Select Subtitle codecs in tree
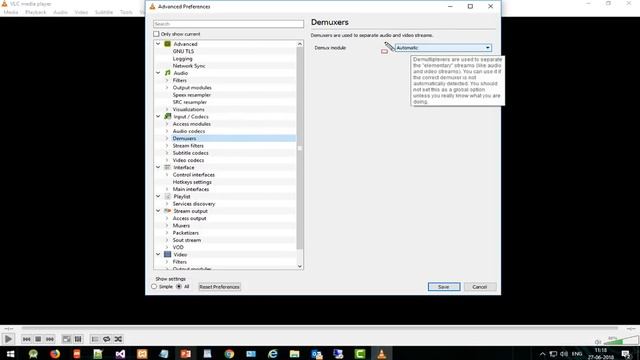 (x=191, y=153)
